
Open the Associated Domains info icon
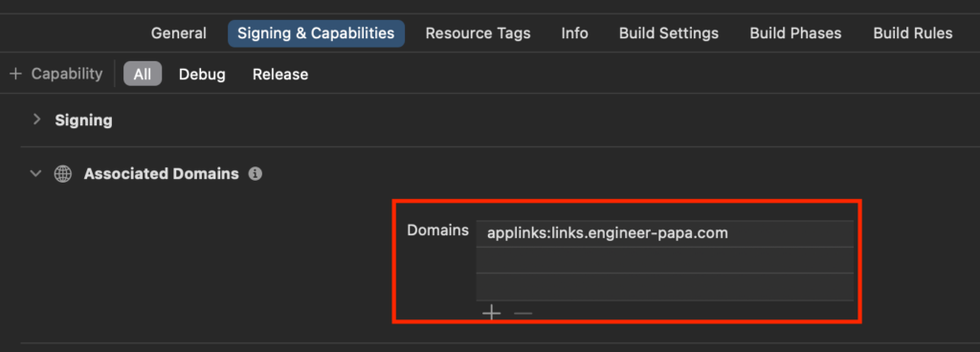click(x=255, y=174)
